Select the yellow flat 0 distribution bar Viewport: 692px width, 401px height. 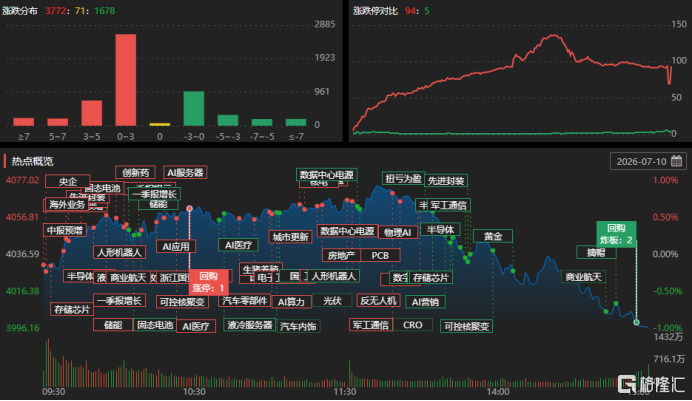160,124
